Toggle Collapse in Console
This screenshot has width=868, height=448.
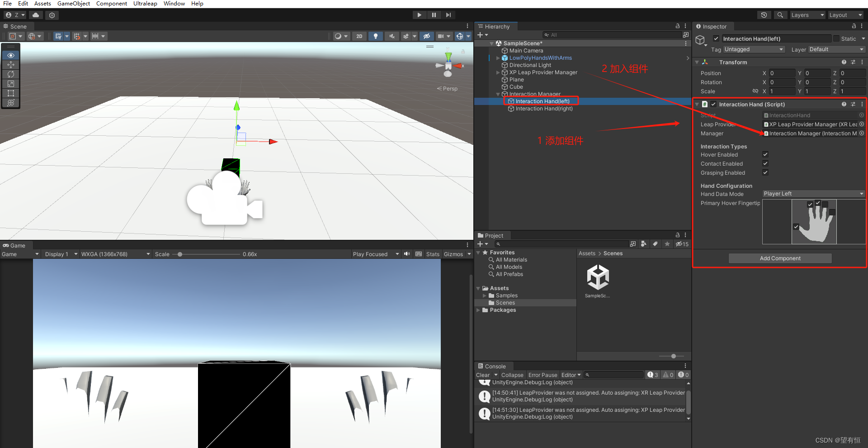pyautogui.click(x=512, y=375)
